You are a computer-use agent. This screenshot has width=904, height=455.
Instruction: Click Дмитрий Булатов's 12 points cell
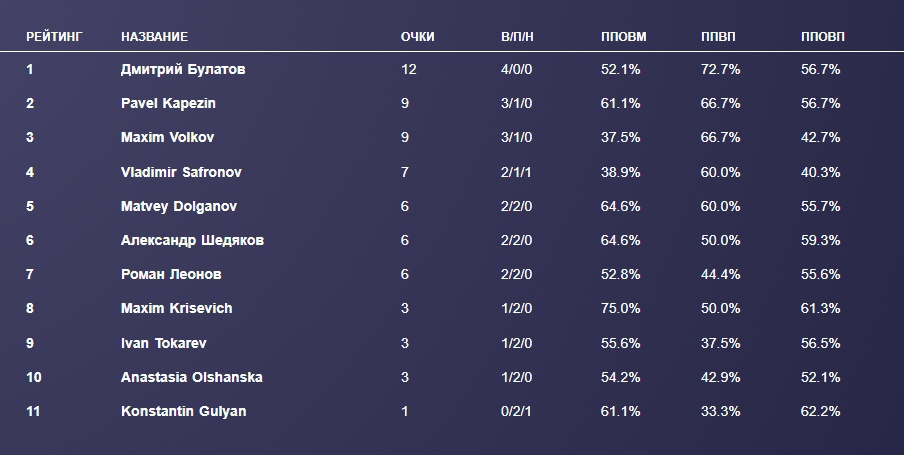(408, 70)
